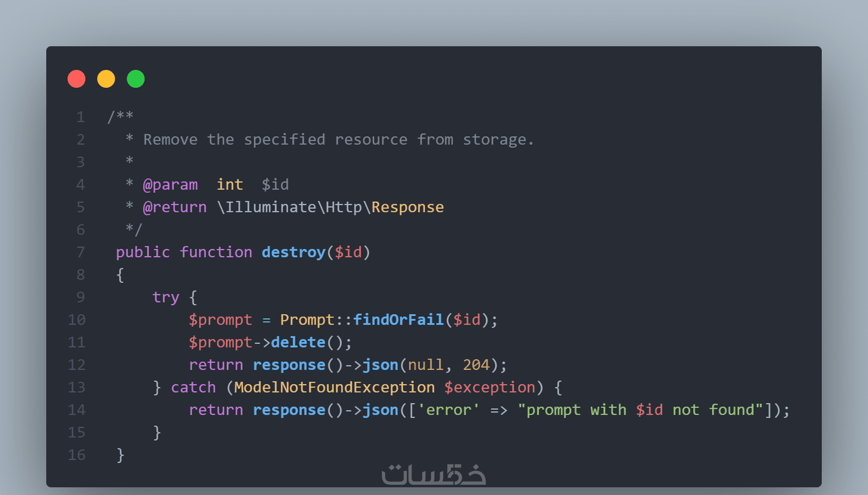868x495 pixels.
Task: Click the green maximize dot
Action: click(136, 79)
